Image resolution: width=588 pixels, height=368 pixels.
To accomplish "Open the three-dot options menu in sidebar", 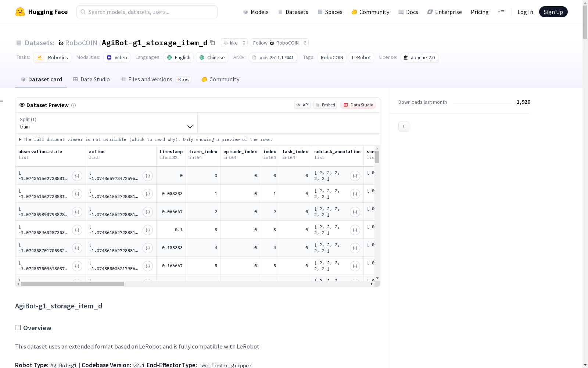I will 404,127.
